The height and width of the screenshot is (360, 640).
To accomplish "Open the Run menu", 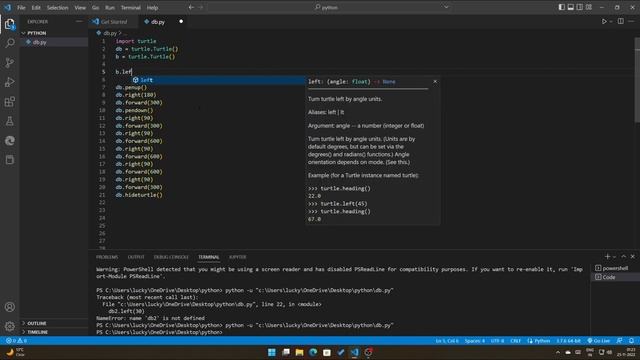I will pyautogui.click(x=110, y=7).
